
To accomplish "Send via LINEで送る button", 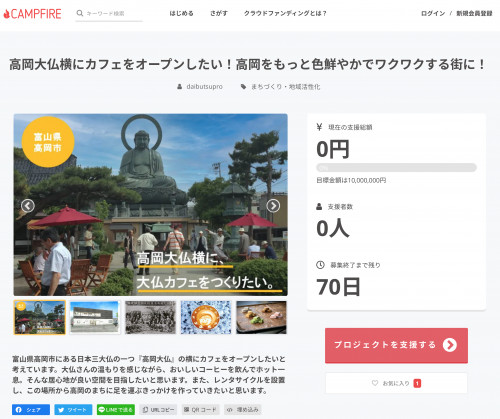I will click(116, 410).
